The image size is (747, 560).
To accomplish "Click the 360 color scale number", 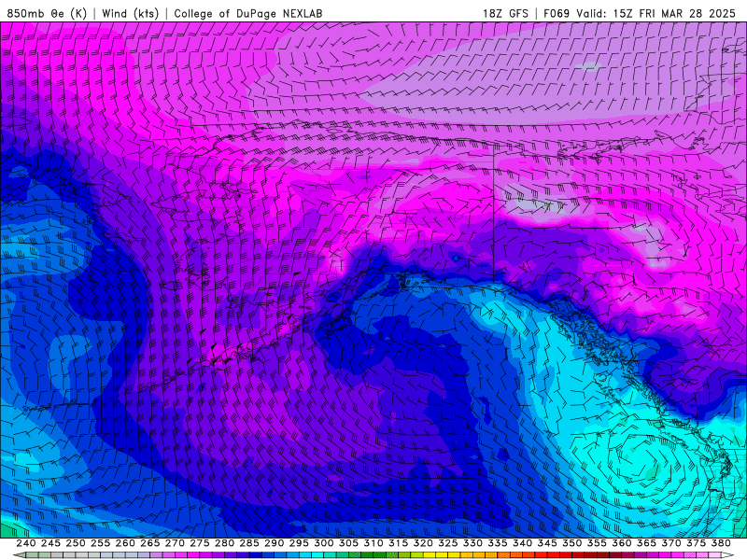I will [622, 543].
